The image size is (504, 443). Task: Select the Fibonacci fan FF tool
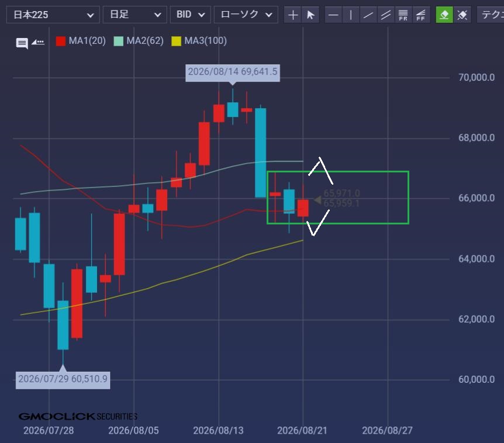421,15
